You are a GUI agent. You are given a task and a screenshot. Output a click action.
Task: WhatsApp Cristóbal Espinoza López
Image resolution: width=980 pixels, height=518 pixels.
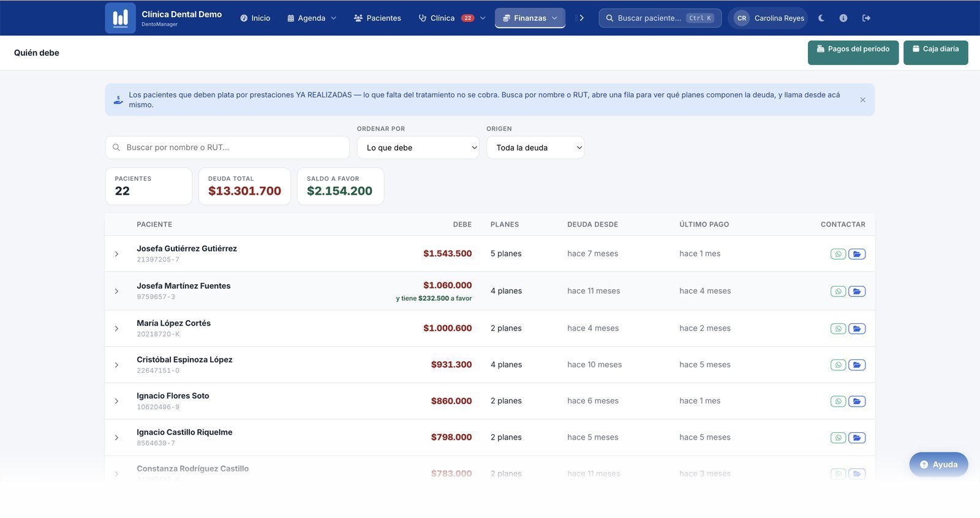point(838,365)
